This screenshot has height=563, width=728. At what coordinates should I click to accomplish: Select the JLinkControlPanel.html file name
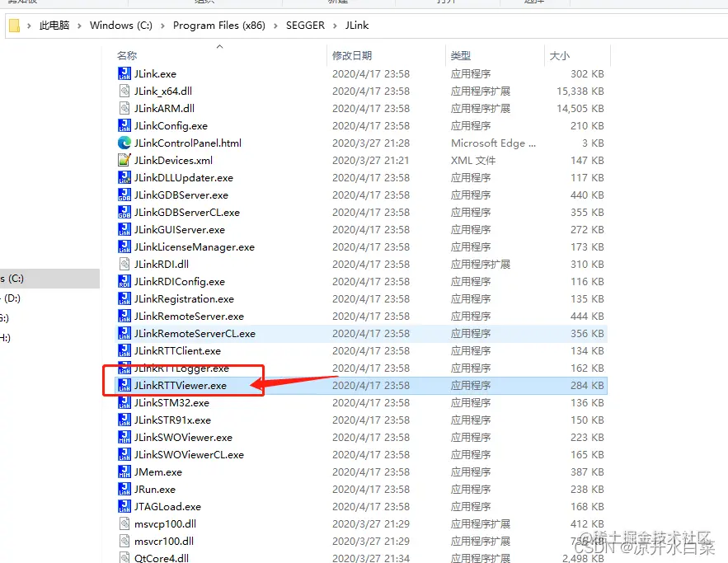coord(188,143)
